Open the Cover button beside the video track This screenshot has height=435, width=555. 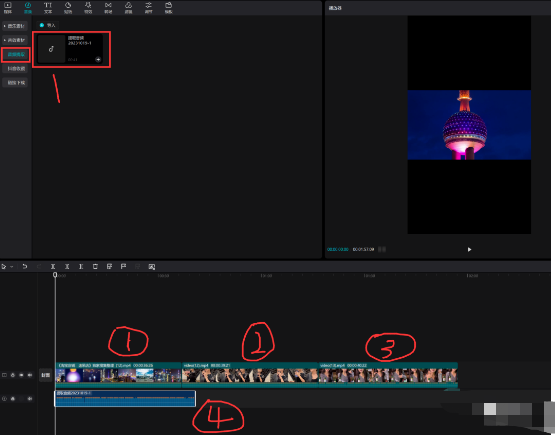pyautogui.click(x=46, y=375)
